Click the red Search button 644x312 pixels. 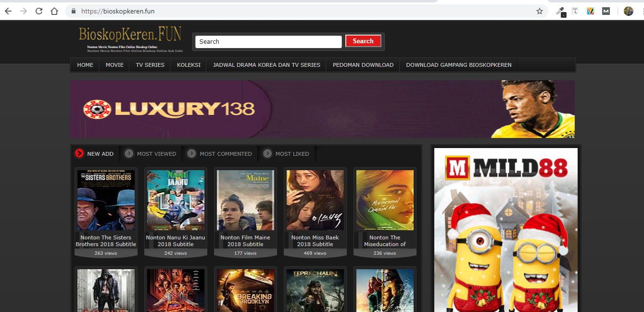[363, 41]
